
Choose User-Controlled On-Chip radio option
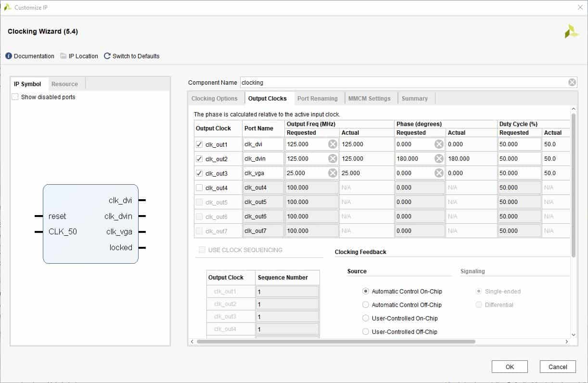tap(366, 319)
